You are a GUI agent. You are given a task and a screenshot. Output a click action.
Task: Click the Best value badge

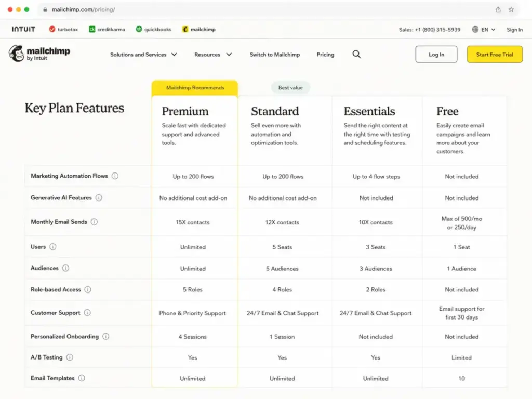click(x=290, y=87)
